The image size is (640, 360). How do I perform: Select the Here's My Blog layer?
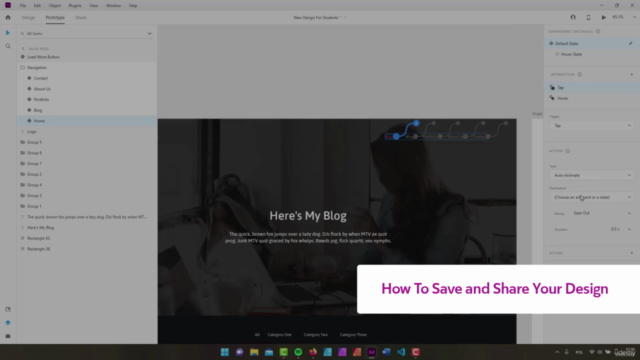87,227
